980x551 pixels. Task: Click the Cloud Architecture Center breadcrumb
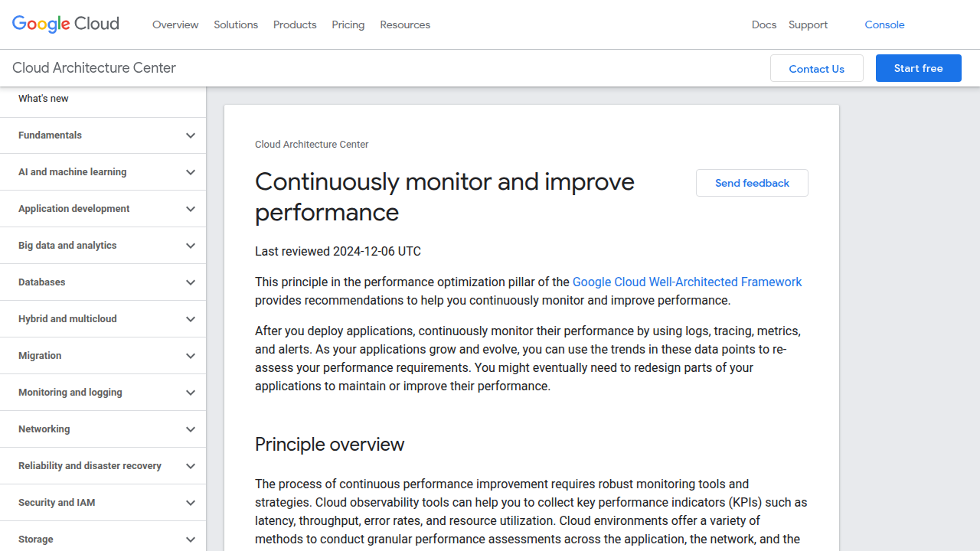tap(312, 144)
